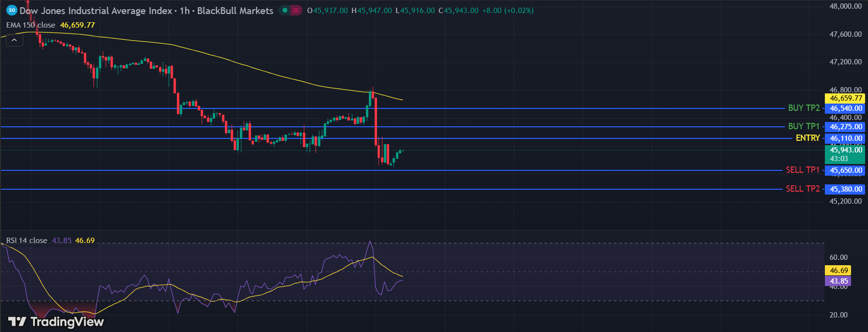Click the yellow 46.69 RSI axis label

pyautogui.click(x=838, y=271)
